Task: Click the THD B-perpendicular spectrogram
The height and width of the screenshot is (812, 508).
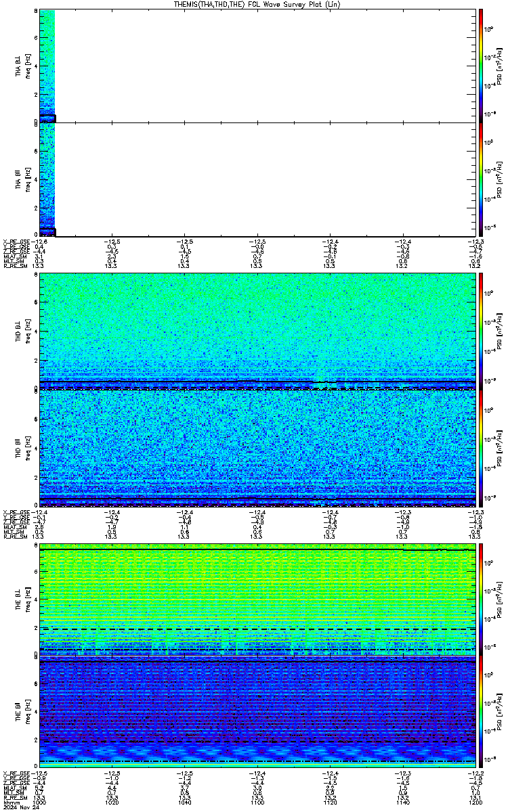Action: coord(257,330)
